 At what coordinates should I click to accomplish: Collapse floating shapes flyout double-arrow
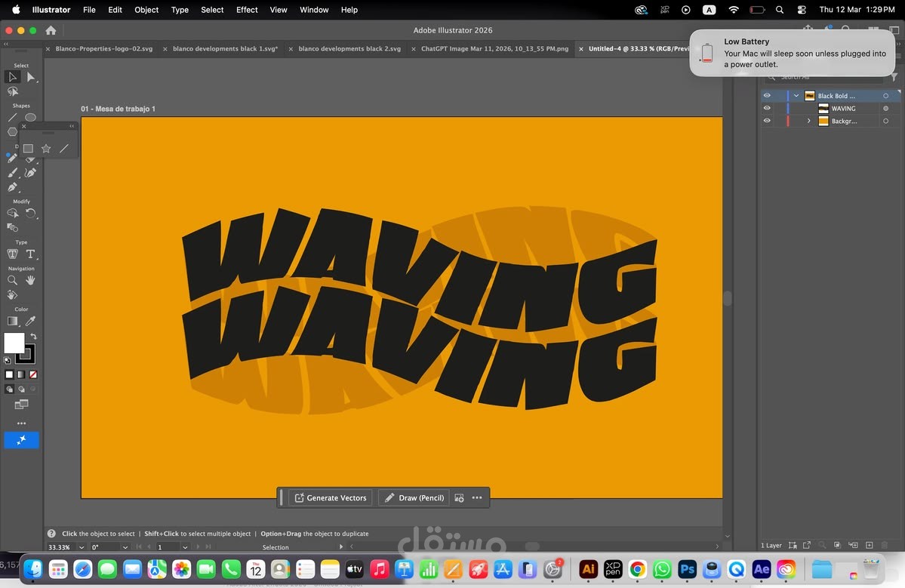(72, 126)
